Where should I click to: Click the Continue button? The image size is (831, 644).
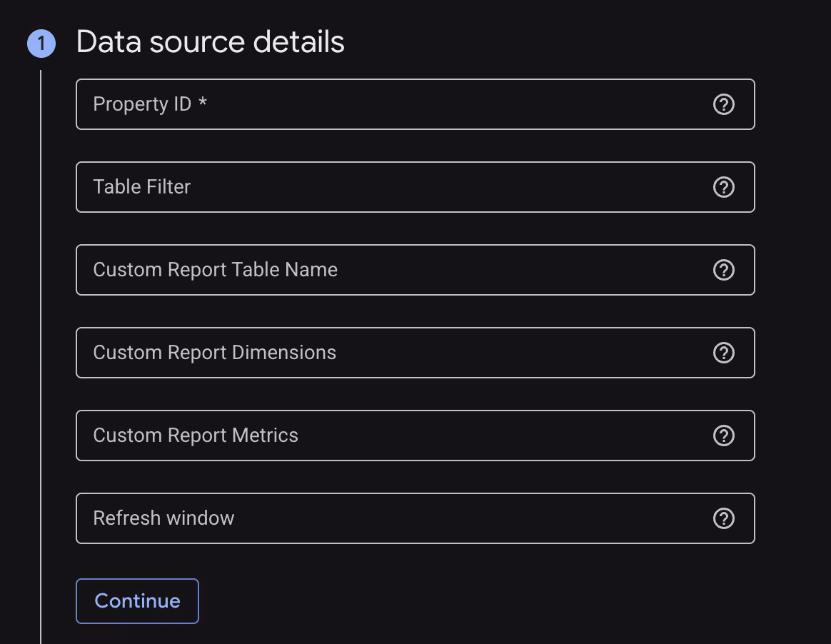pyautogui.click(x=137, y=601)
